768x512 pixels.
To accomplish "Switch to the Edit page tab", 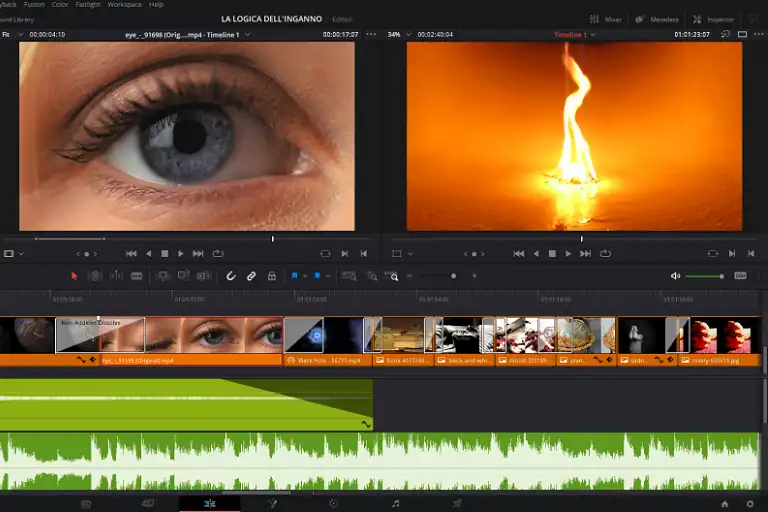I will 210,504.
